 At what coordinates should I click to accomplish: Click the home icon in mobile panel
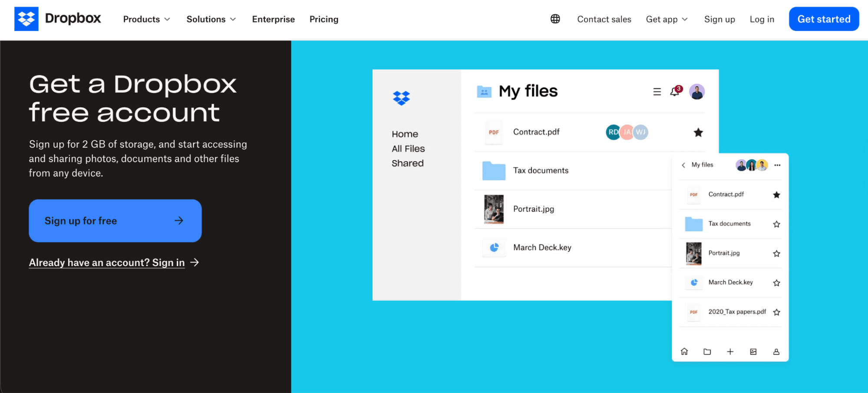click(684, 351)
